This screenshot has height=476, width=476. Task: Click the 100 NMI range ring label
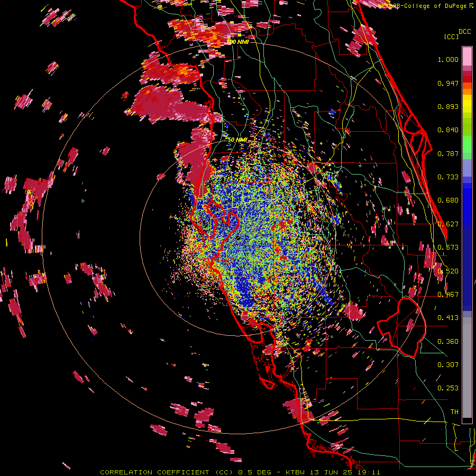(237, 42)
